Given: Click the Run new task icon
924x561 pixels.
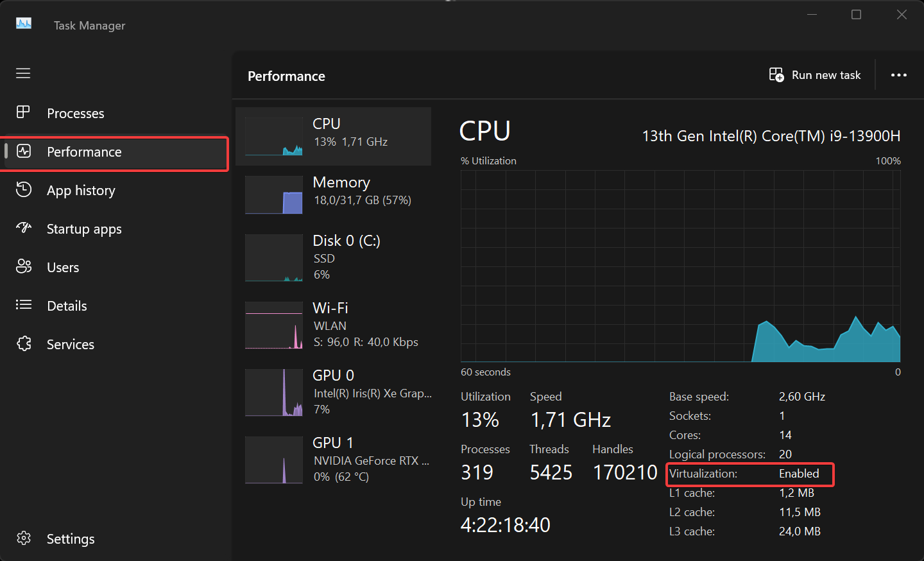Looking at the screenshot, I should (x=776, y=75).
